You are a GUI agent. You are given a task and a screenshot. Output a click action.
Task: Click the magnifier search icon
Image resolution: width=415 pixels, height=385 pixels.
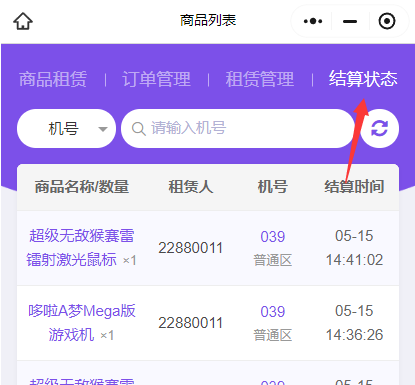[x=138, y=129]
